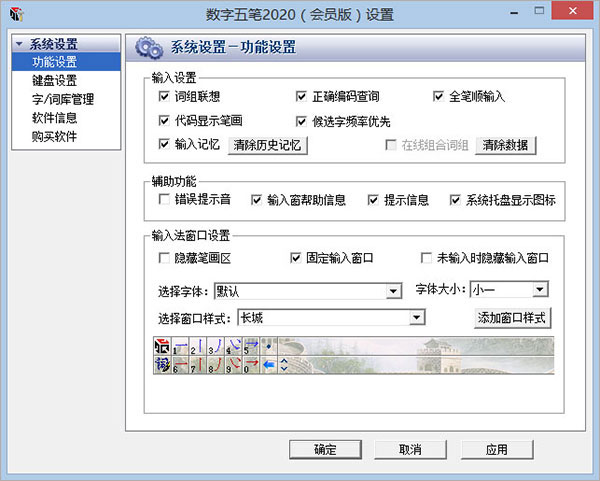Toggle the 输入记忆 checkbox
The image size is (600, 481).
[164, 144]
